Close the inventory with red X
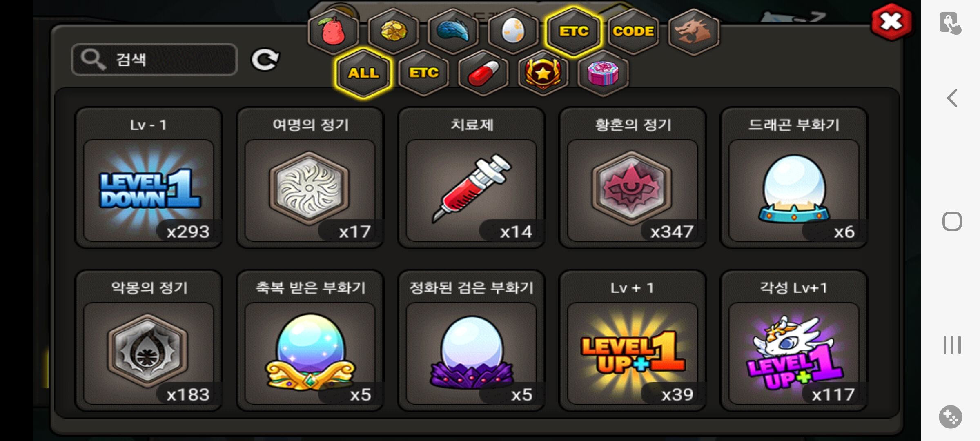980x441 pixels. (x=891, y=22)
